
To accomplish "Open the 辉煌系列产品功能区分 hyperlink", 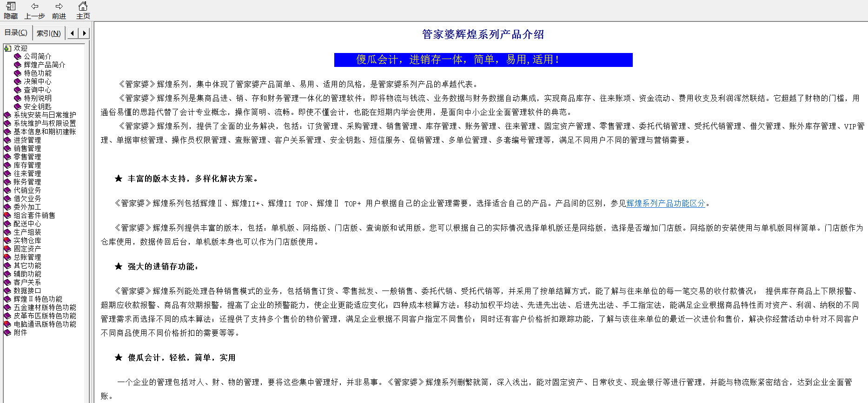I will [666, 204].
